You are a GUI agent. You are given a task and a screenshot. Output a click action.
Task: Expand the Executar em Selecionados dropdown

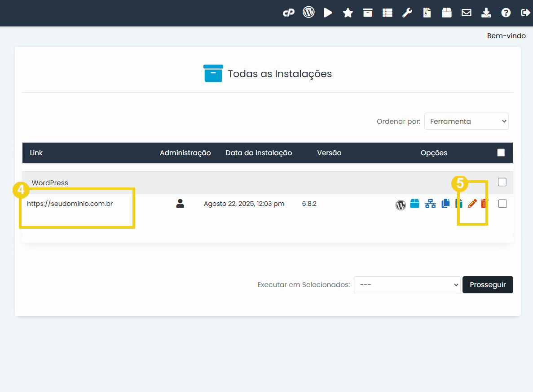[407, 285]
